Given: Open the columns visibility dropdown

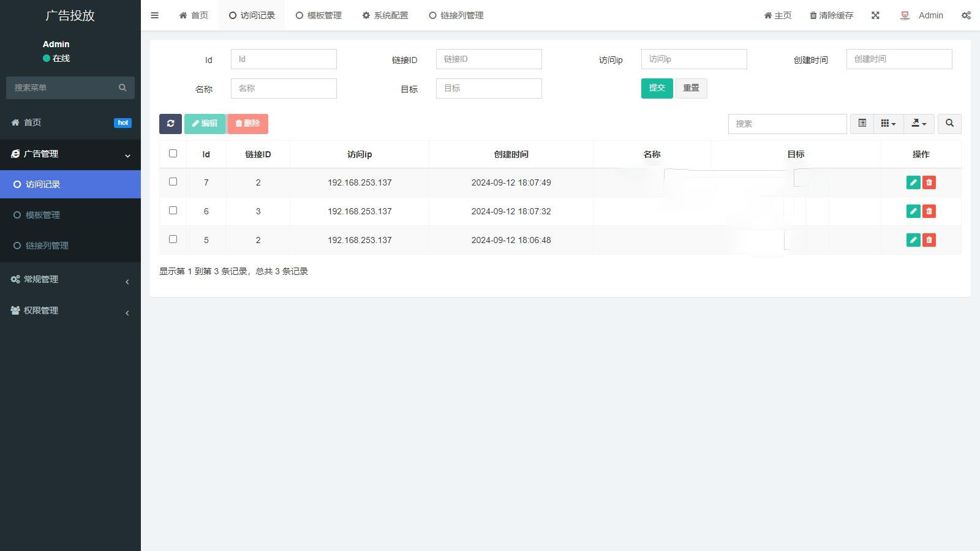Looking at the screenshot, I should point(888,124).
